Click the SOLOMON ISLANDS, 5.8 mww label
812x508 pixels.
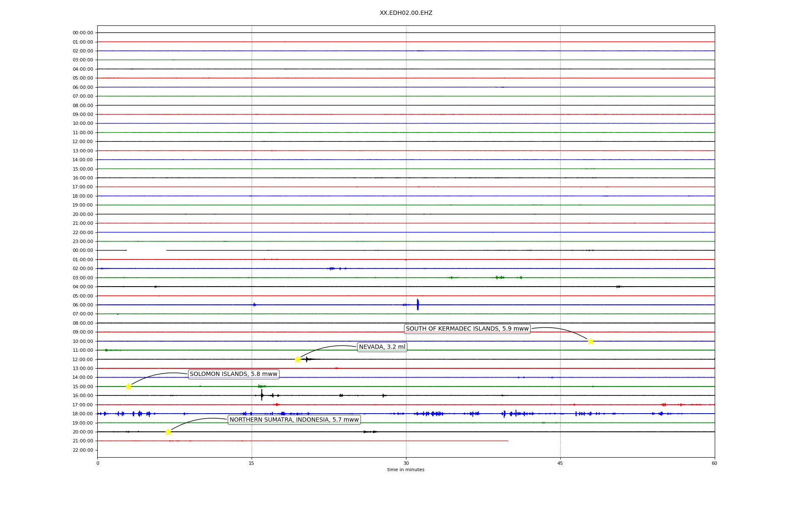[x=233, y=374]
